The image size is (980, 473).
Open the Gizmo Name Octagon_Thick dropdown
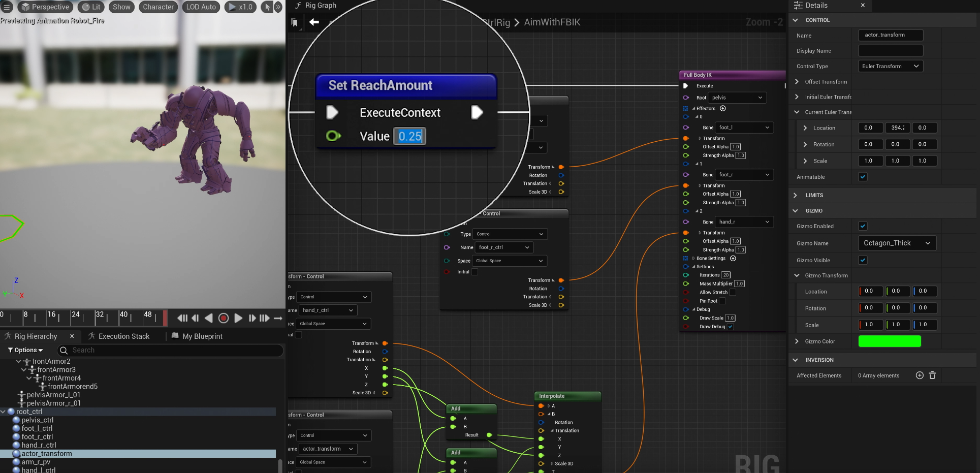click(897, 243)
